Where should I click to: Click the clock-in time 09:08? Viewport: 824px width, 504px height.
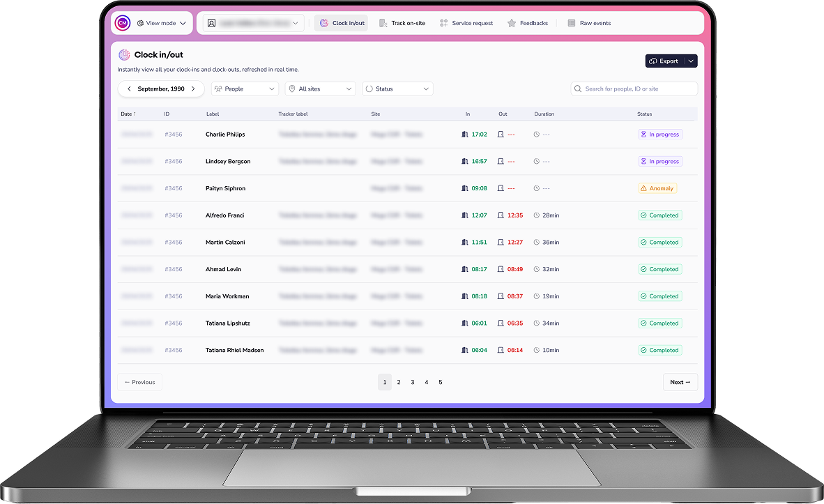click(x=479, y=188)
